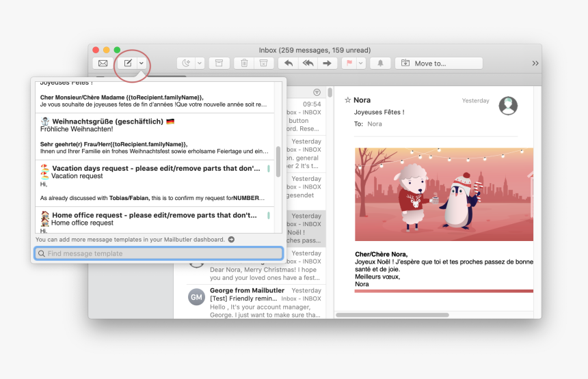Screen dimensions: 588x379
Task: Open the Move to... selector
Action: tap(439, 64)
